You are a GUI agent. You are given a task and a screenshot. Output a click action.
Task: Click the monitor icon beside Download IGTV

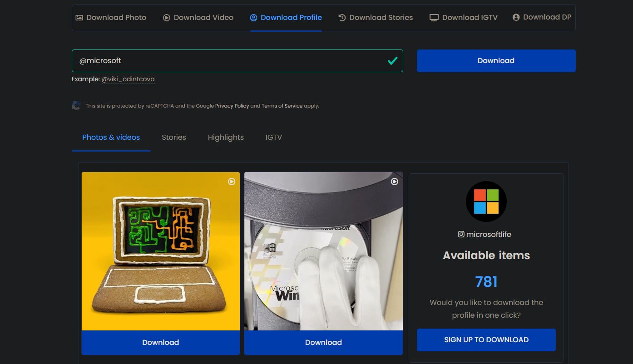[434, 18]
